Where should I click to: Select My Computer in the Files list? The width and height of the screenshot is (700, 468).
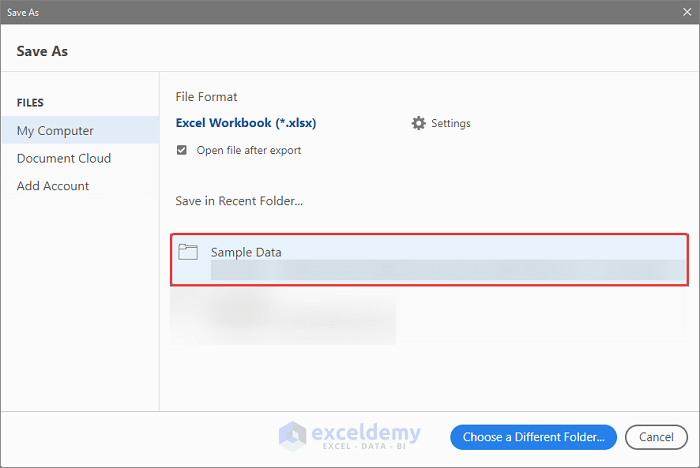[x=56, y=131]
